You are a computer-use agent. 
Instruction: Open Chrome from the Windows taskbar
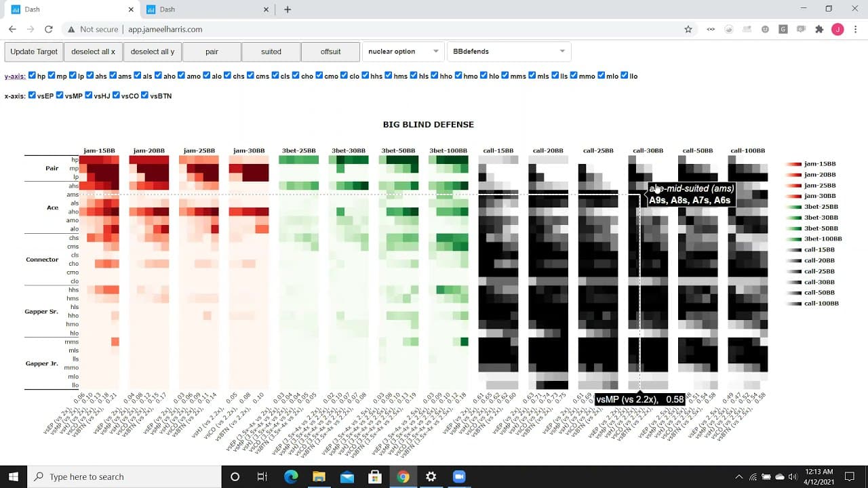[403, 476]
